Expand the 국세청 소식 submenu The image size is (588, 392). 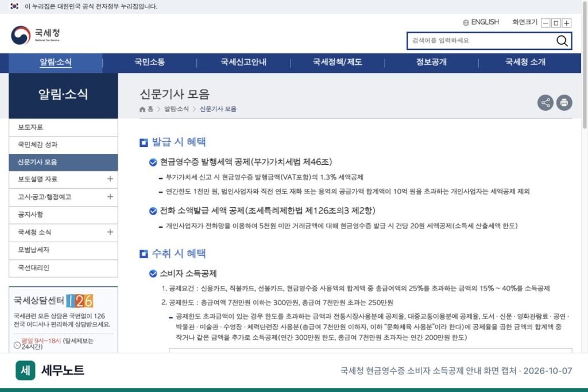(x=110, y=232)
